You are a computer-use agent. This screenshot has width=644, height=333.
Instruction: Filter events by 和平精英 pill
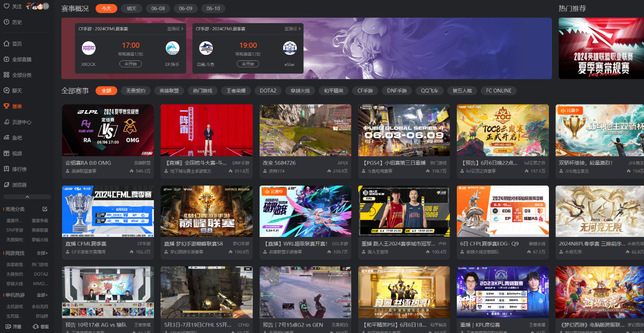(x=334, y=91)
